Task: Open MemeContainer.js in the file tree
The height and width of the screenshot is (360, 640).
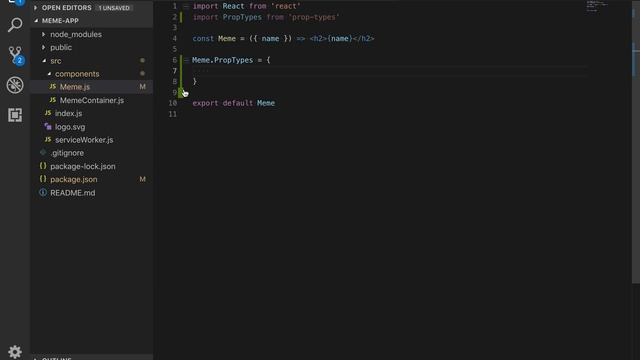Action: pos(92,100)
